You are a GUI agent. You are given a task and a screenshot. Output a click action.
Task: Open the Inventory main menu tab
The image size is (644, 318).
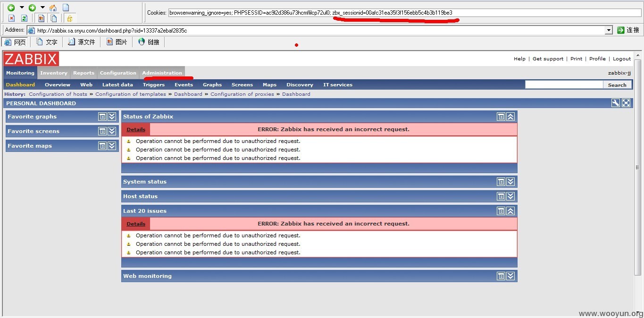54,73
